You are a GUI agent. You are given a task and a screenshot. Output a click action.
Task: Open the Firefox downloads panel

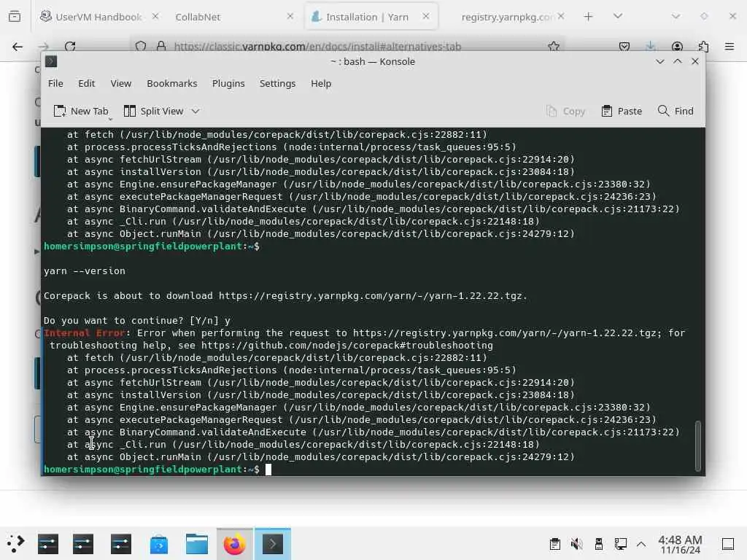650,46
